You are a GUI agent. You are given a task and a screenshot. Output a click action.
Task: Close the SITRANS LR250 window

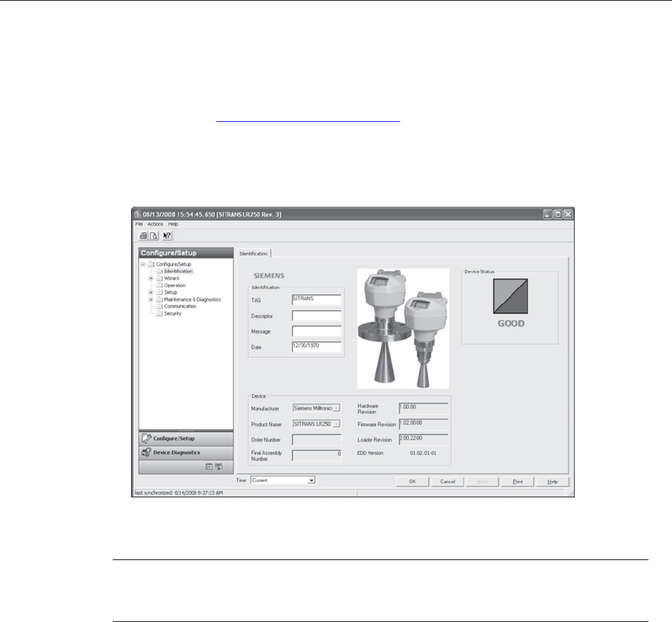pos(568,215)
